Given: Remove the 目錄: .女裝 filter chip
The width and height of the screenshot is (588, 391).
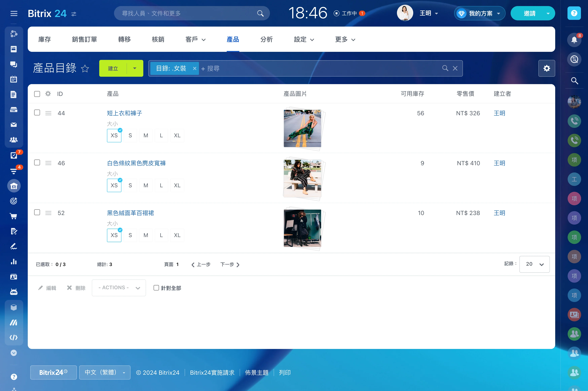Looking at the screenshot, I should point(195,68).
